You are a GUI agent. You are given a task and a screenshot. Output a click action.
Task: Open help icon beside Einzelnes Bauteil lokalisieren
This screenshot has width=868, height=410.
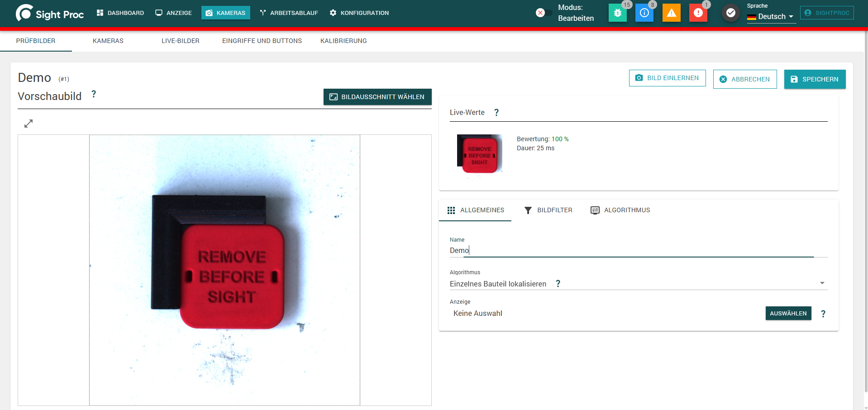[x=558, y=284]
